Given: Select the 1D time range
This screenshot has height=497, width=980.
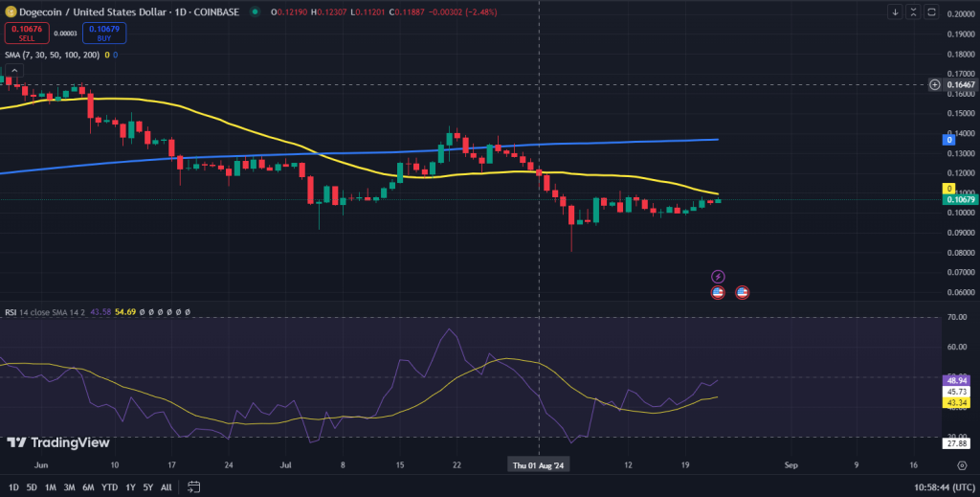Looking at the screenshot, I should point(13,487).
